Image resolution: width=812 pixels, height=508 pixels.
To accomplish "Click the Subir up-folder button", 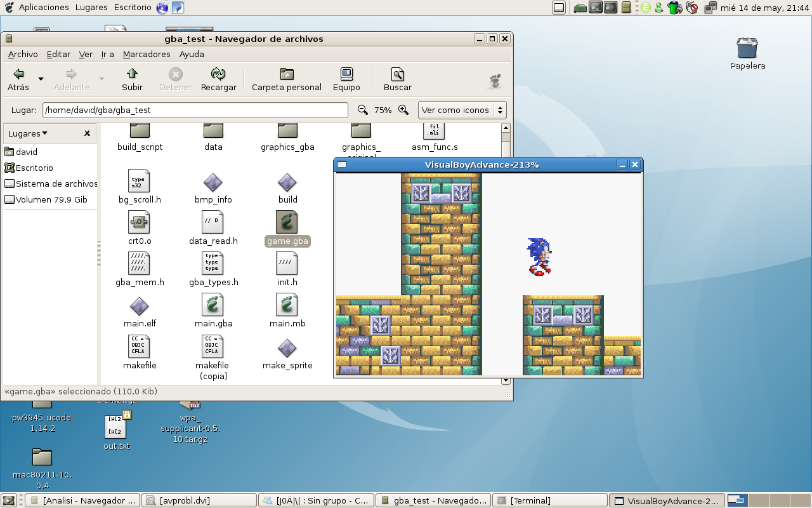I will click(x=132, y=79).
